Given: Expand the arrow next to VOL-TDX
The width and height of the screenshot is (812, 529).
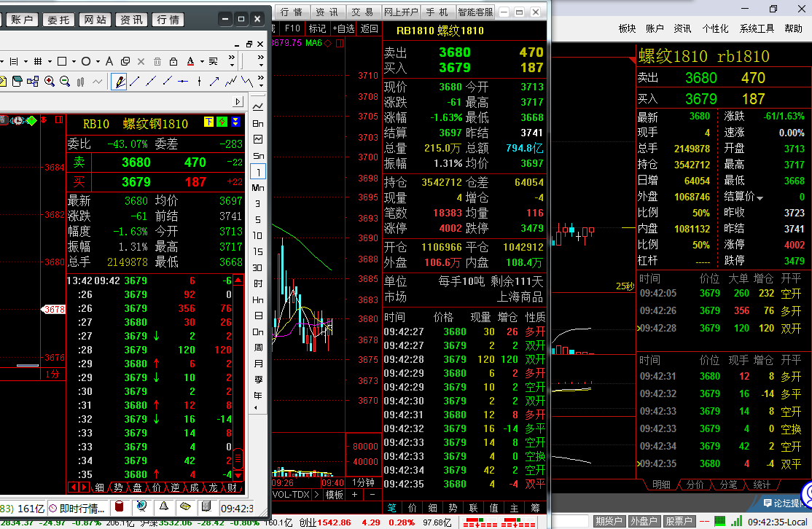Looking at the screenshot, I should click(x=317, y=495).
